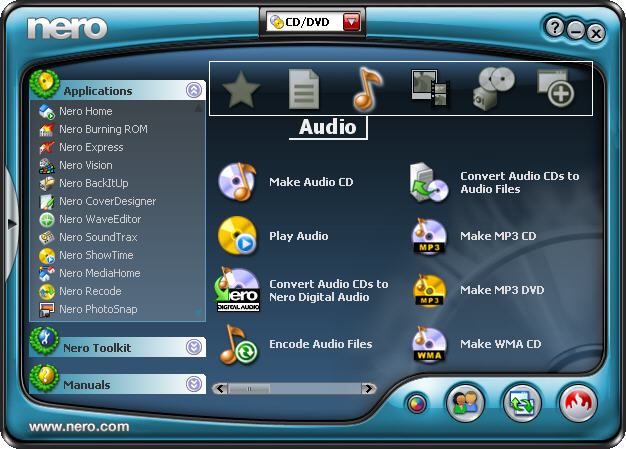Click the Manuals question mark icon
Screen dimensions: 626x449
point(44,378)
